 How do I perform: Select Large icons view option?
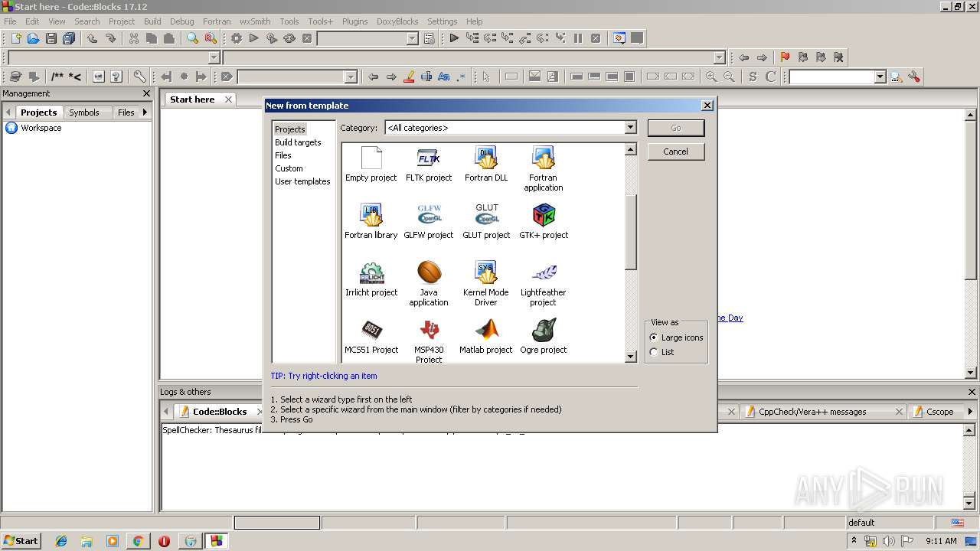(x=653, y=337)
